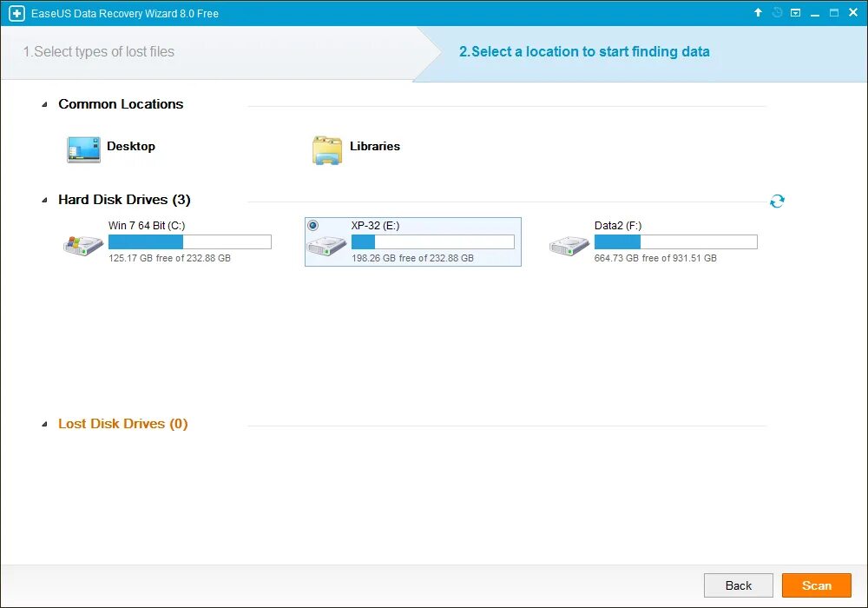The image size is (868, 608).
Task: Close the EaseUS Data Recovery Wizard
Action: 853,12
